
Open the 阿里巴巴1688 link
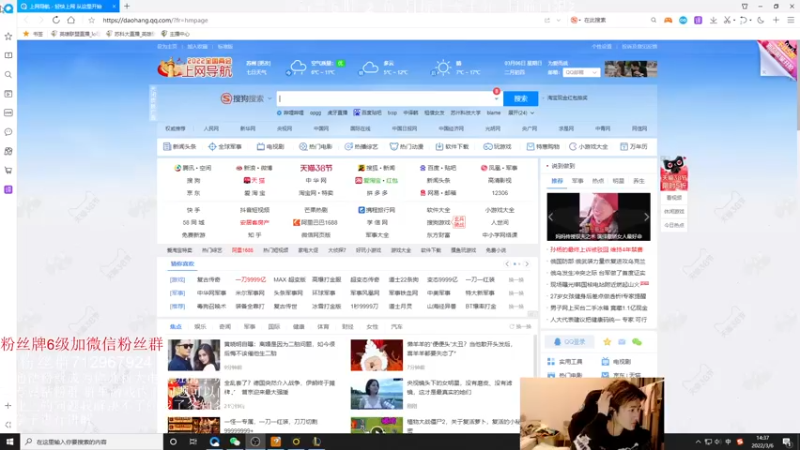pos(315,222)
